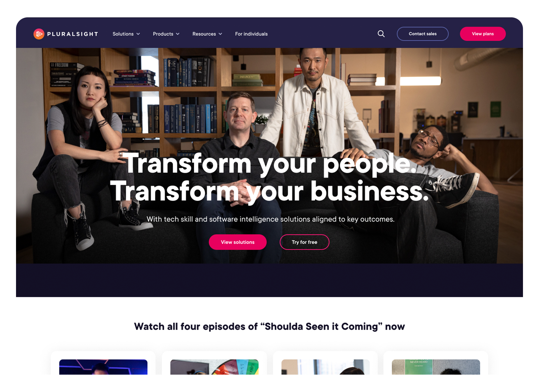The height and width of the screenshot is (392, 539).
Task: Click the Contact sales button
Action: (422, 34)
